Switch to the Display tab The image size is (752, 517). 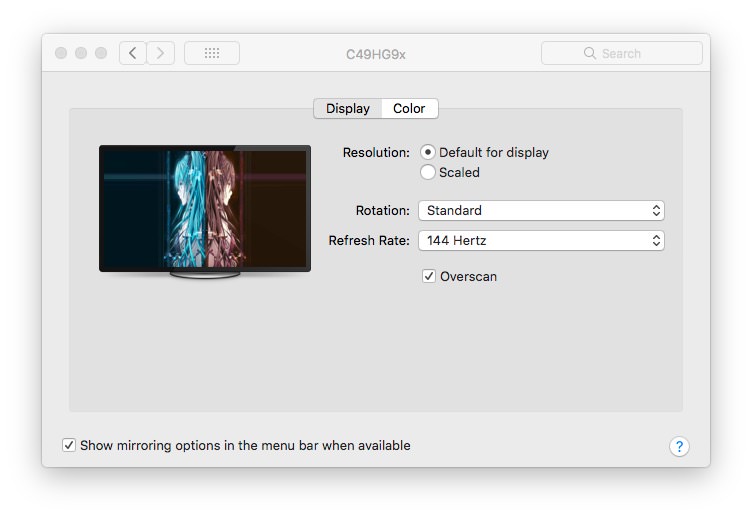coord(348,109)
